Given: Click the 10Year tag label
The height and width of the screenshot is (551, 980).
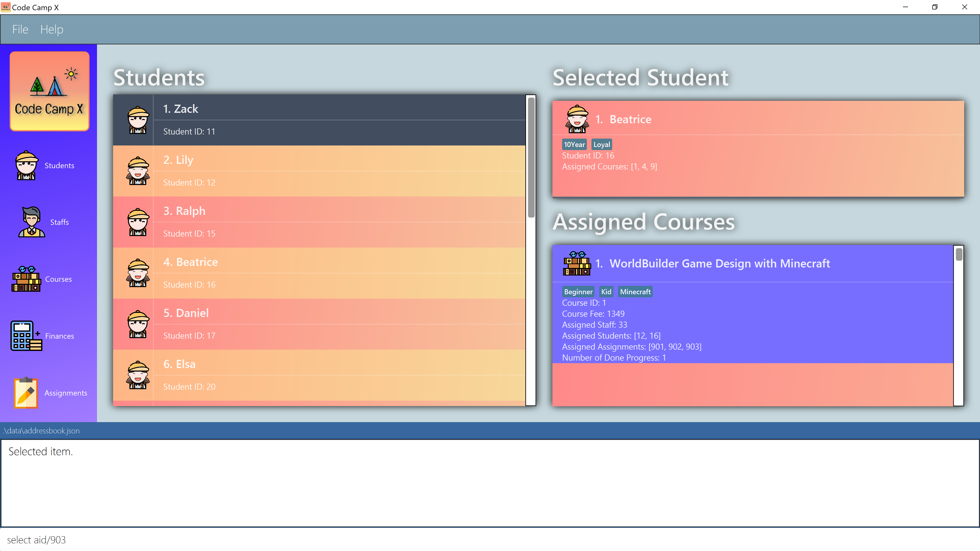Looking at the screenshot, I should pos(574,144).
